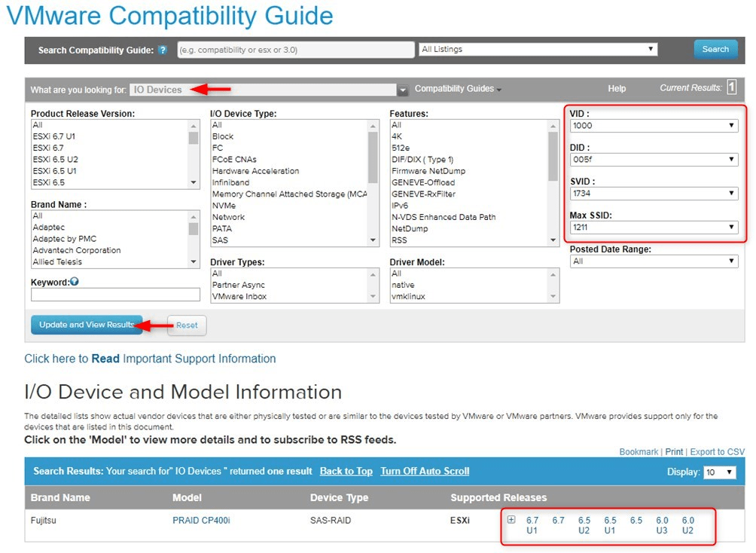Click the search help question mark icon
756x553 pixels.
[163, 50]
